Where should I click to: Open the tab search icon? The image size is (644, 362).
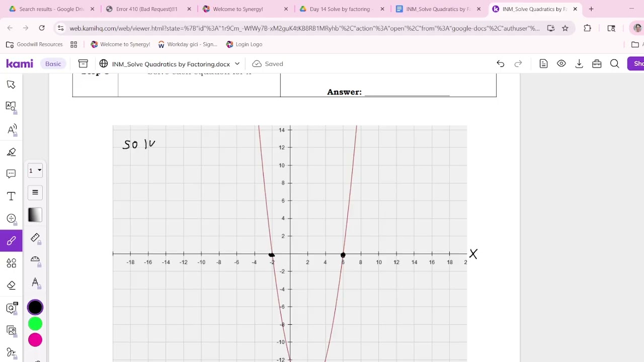click(611, 28)
